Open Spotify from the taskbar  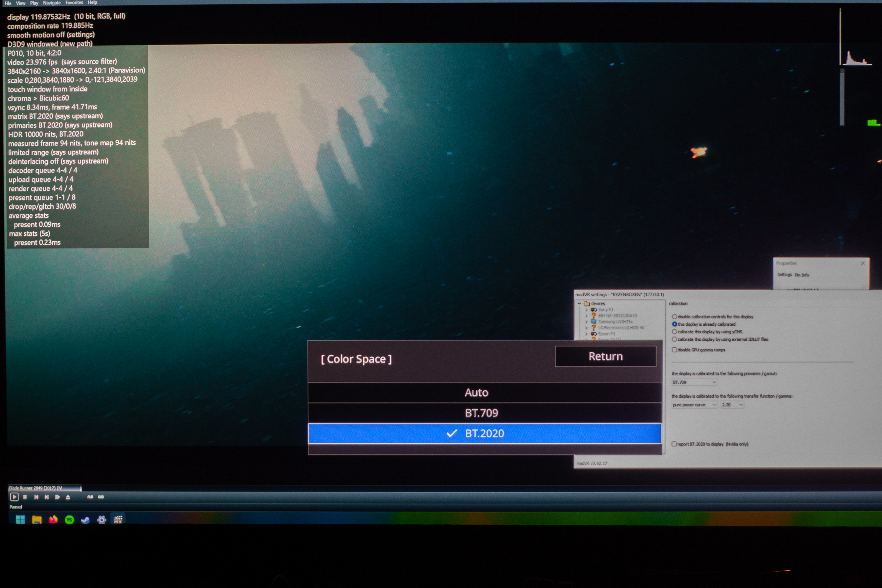tap(69, 519)
